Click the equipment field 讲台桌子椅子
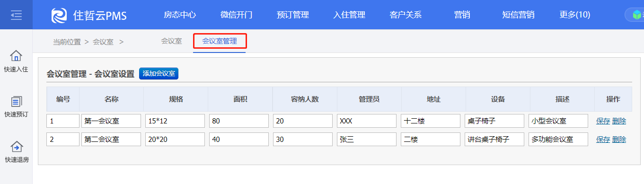644x184 pixels. (494, 140)
